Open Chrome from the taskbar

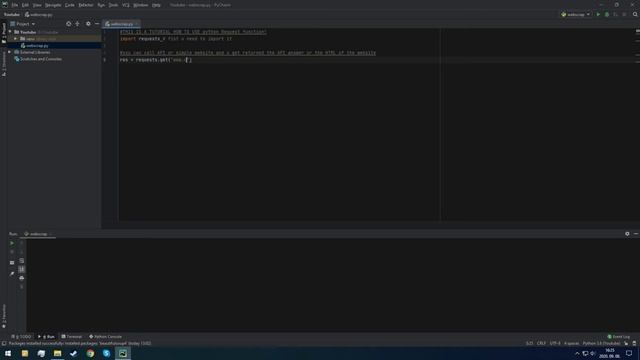pos(90,353)
